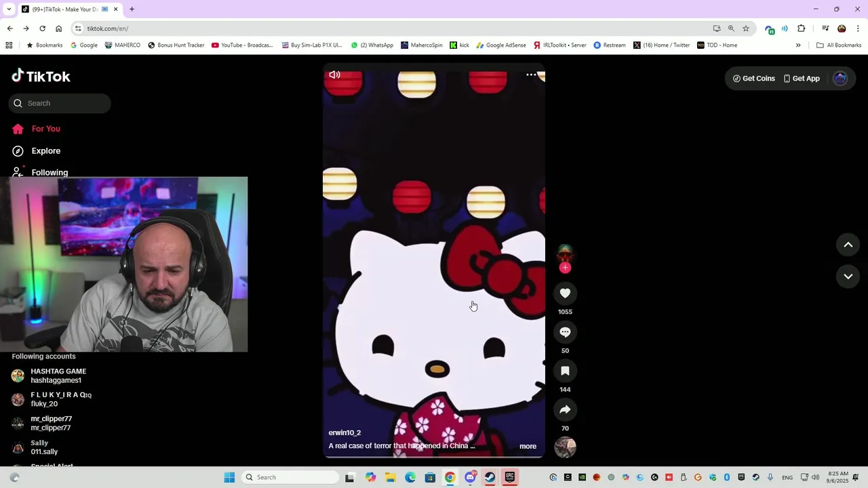Image resolution: width=868 pixels, height=488 pixels.
Task: Click the TikTok logo
Action: 41,76
